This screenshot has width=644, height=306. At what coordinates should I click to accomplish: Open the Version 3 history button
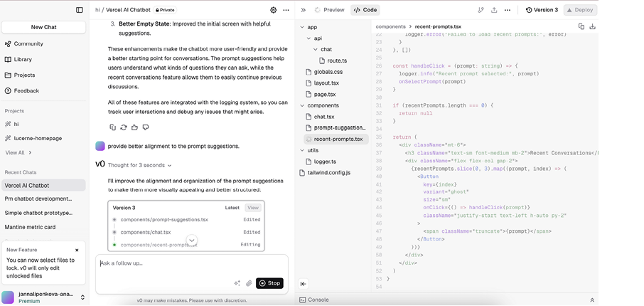tap(542, 10)
